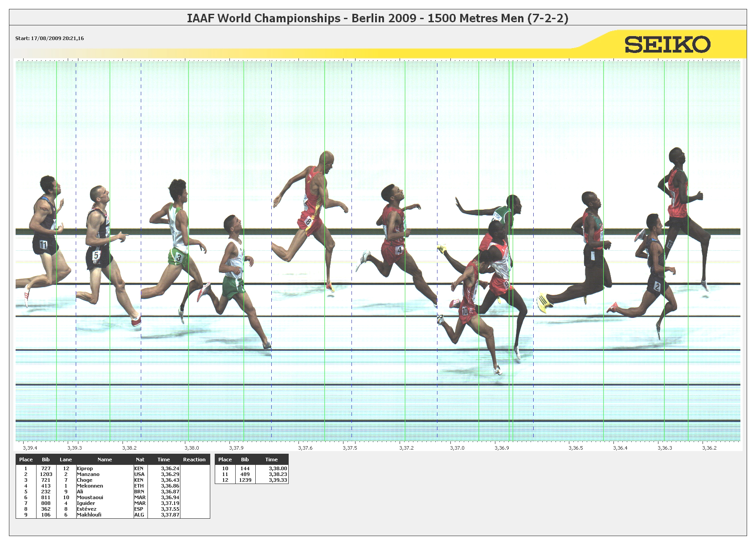
Task: Click the 3,36.2 time scale marker
Action: pos(709,448)
